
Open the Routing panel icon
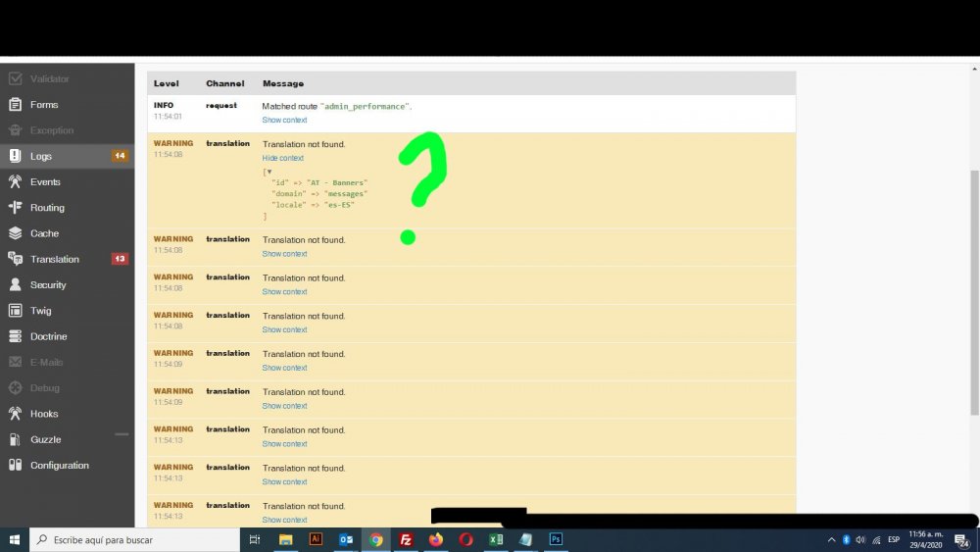(15, 207)
